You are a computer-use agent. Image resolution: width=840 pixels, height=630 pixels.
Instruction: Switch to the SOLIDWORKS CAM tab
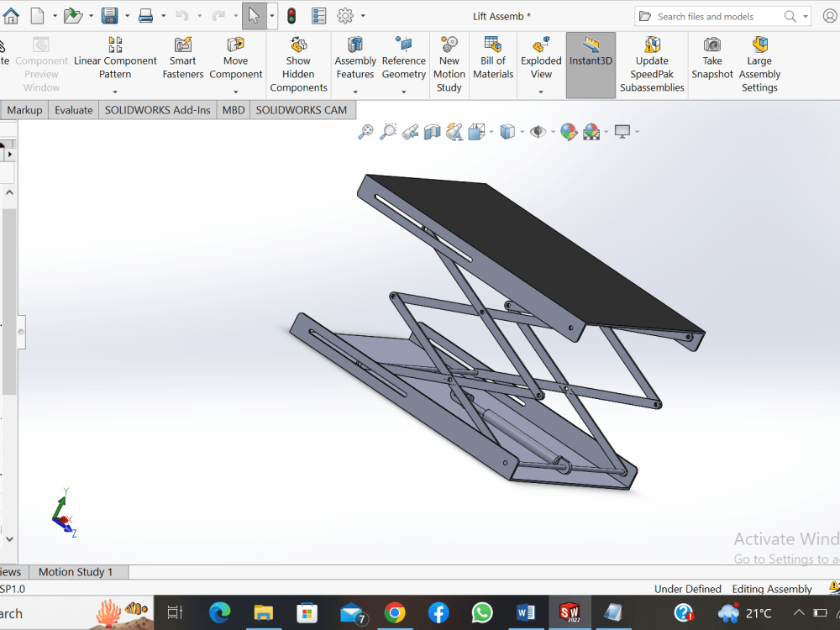[x=302, y=109]
